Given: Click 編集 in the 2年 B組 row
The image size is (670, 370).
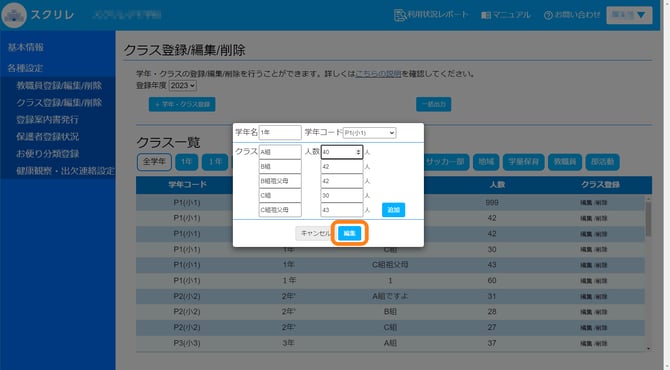Looking at the screenshot, I should click(586, 312).
